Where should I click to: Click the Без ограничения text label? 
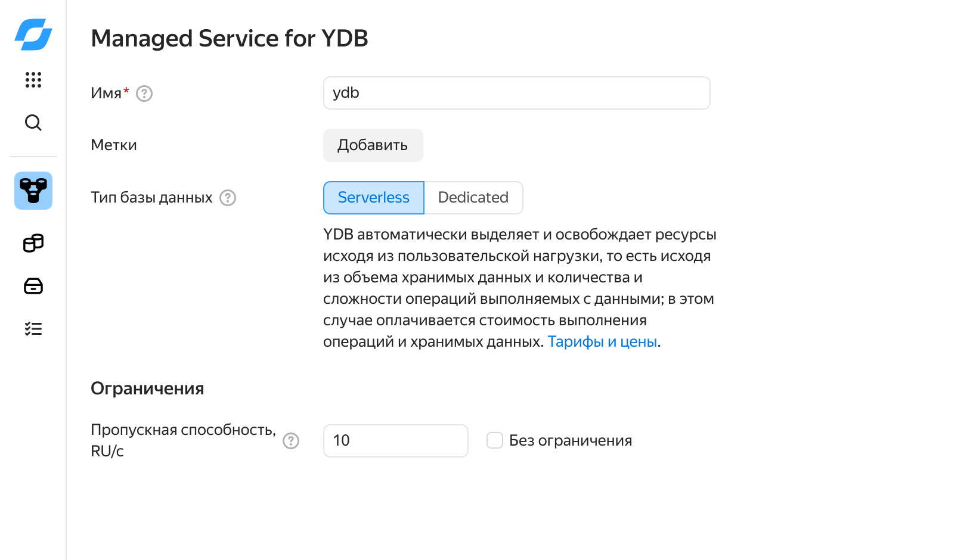571,440
